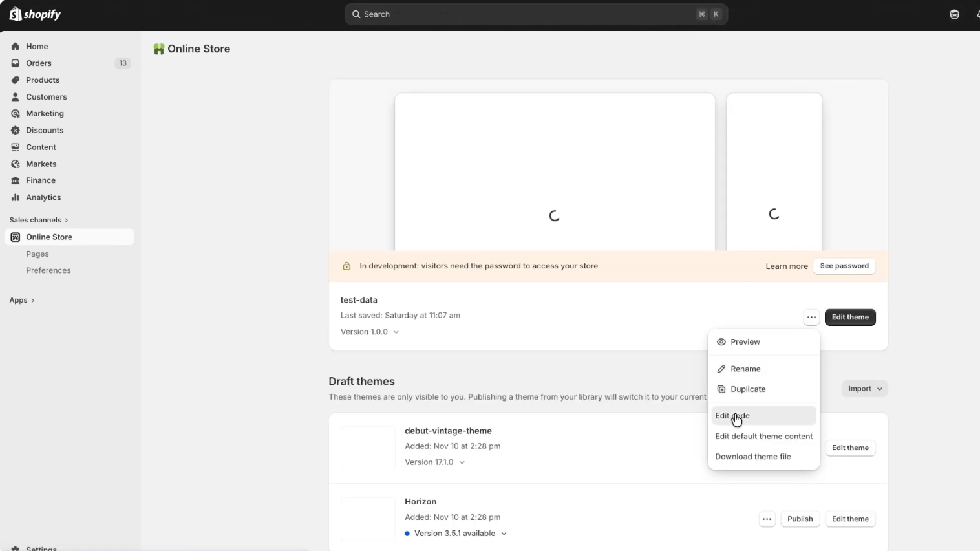Click the duplicate icon in the menu
The width and height of the screenshot is (980, 551).
721,389
